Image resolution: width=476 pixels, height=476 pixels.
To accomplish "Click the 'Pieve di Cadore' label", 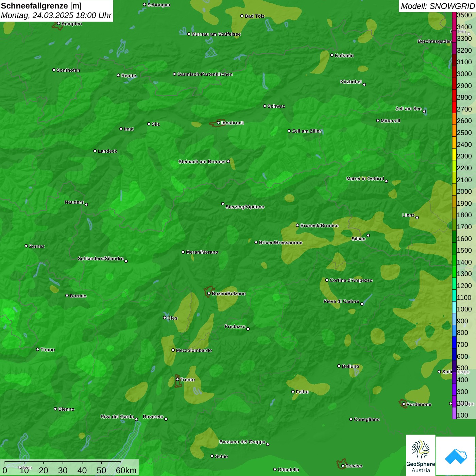I will coord(341,301).
